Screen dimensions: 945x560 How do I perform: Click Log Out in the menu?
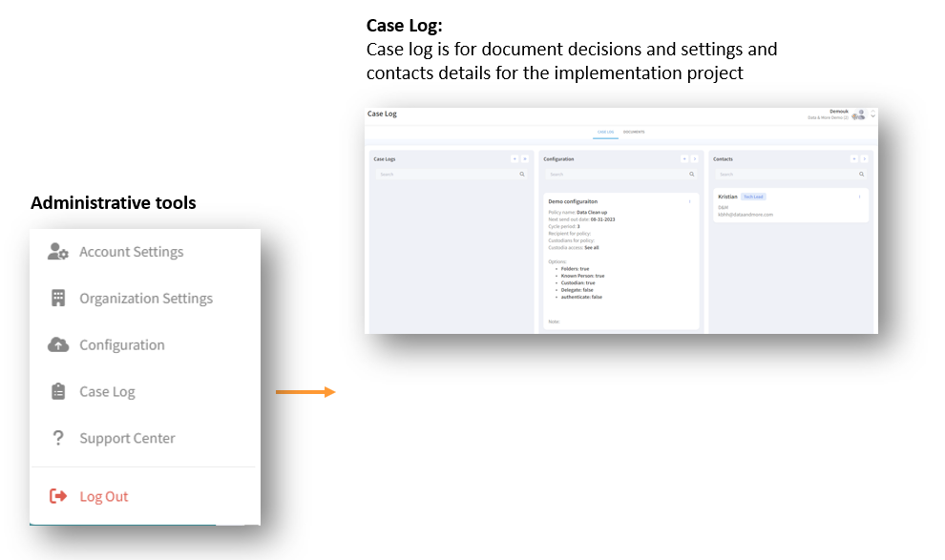point(104,496)
